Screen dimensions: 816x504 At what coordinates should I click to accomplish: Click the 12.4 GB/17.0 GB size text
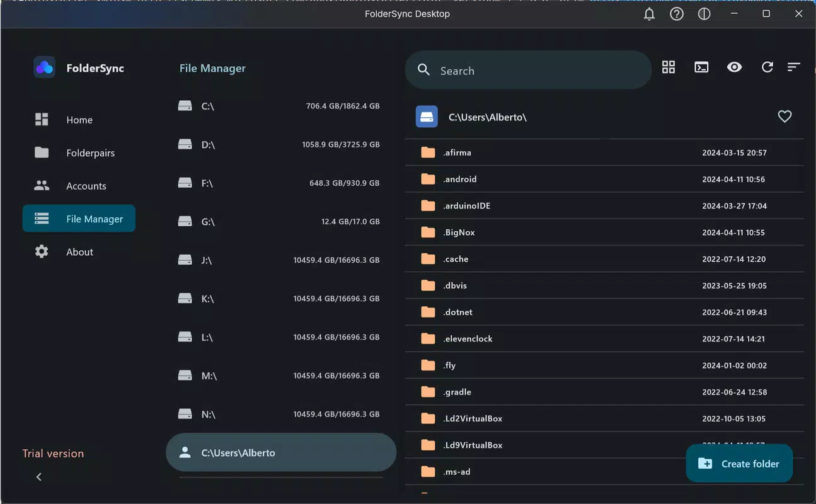tap(350, 221)
